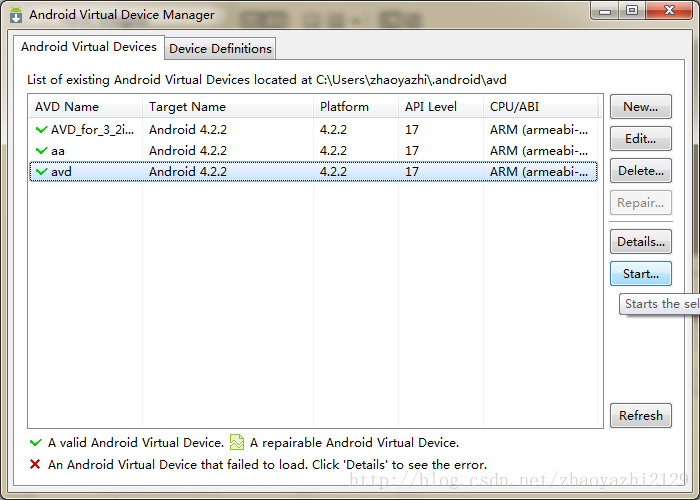Select the aa device name

tap(58, 151)
